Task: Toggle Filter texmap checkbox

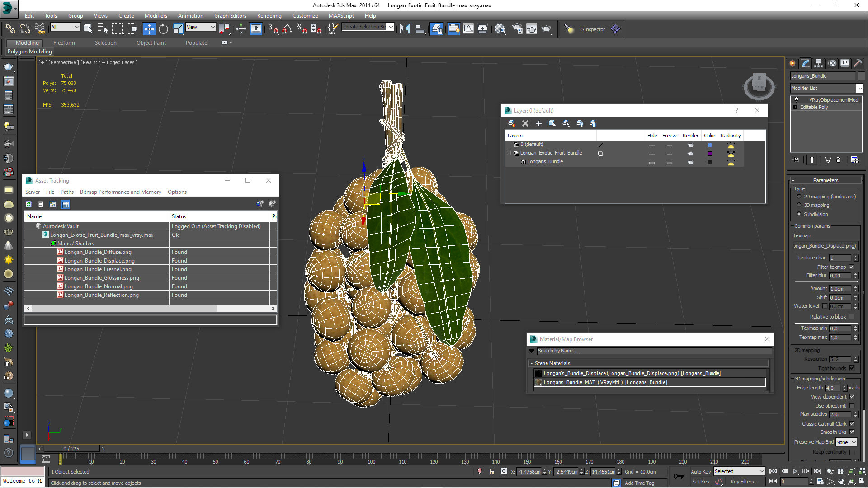Action: (x=852, y=267)
